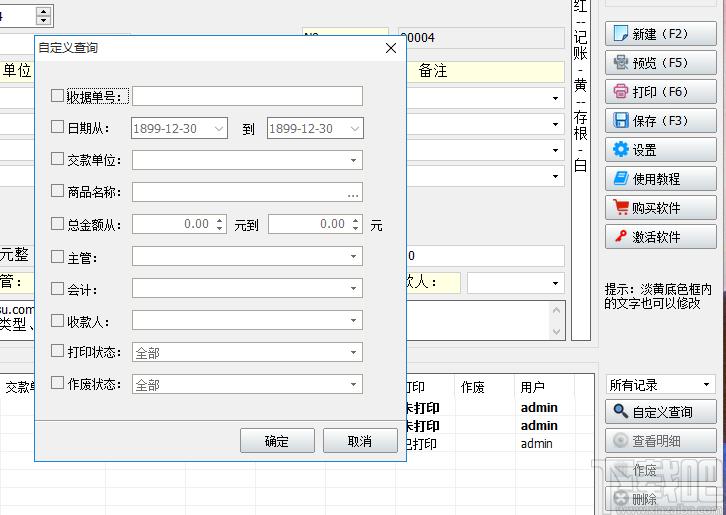The height and width of the screenshot is (515, 726).
Task: Expand the 收款人 combo box in dialog
Action: click(x=353, y=320)
